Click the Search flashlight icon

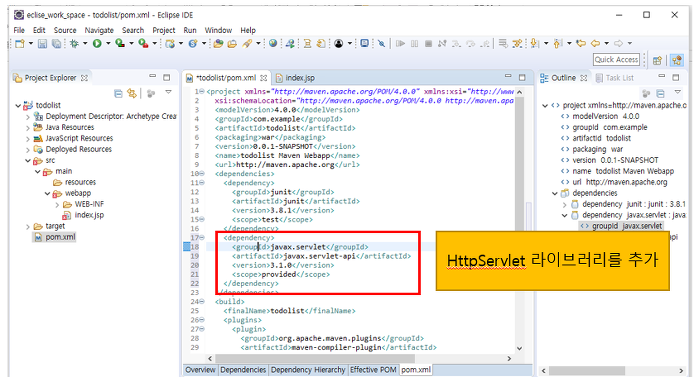(247, 43)
